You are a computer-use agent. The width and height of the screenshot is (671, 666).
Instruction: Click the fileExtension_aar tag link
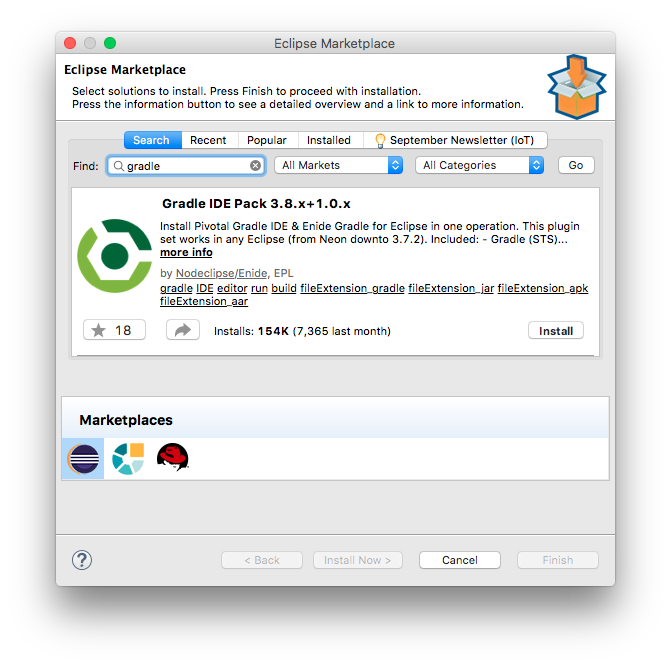[204, 301]
